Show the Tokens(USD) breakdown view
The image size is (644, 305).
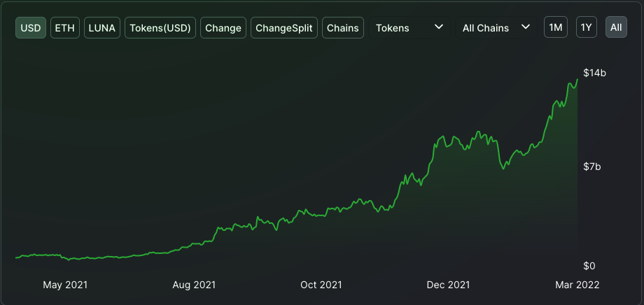160,28
